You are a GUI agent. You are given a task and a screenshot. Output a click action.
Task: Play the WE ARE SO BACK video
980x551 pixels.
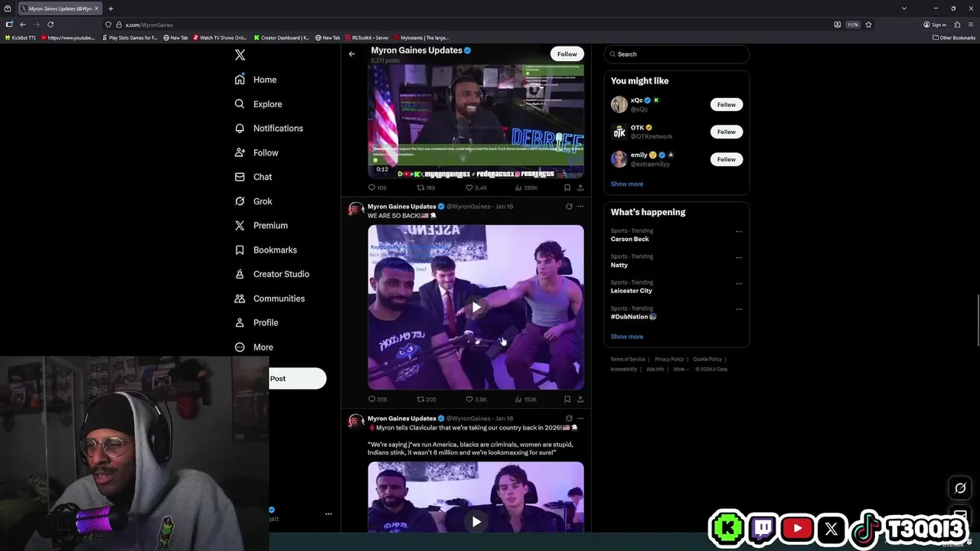pos(476,307)
